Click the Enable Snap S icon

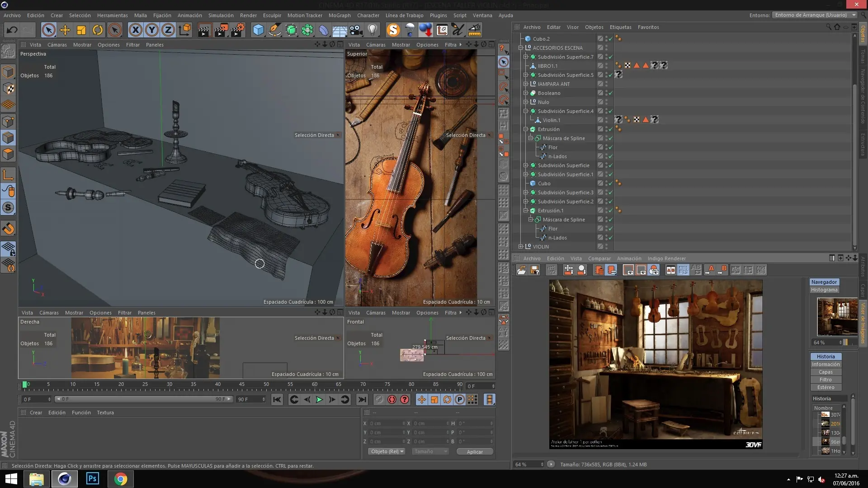pyautogui.click(x=8, y=207)
